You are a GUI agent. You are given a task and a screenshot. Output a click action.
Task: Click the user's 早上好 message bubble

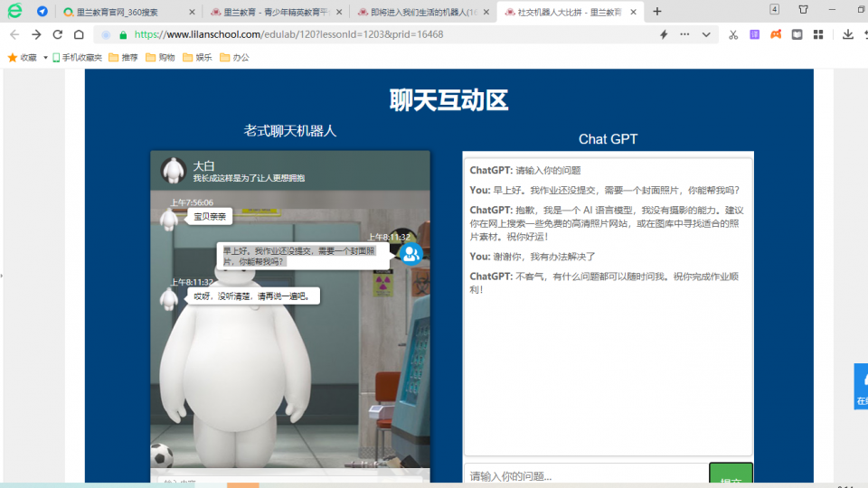pos(303,256)
